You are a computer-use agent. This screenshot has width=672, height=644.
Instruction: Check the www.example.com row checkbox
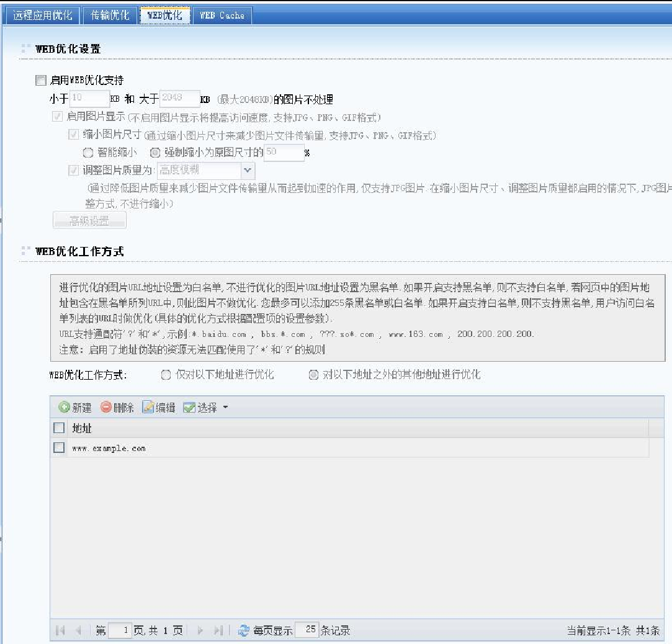click(59, 447)
